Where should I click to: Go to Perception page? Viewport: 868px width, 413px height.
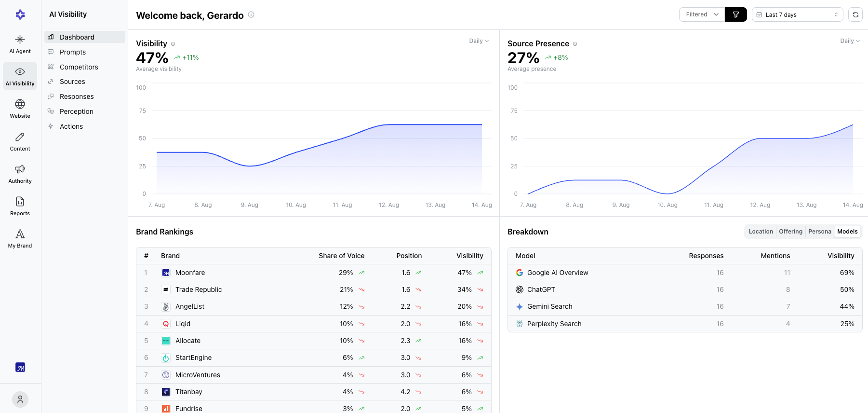[85, 111]
